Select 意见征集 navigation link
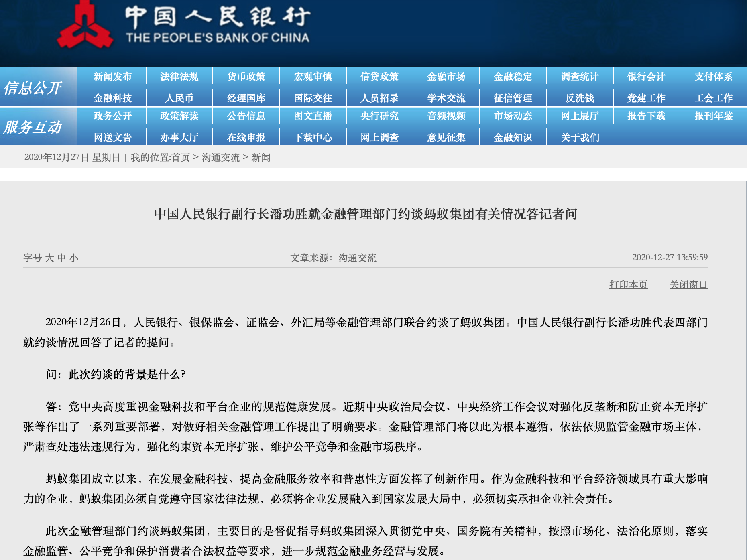This screenshot has width=749, height=560. tap(446, 138)
